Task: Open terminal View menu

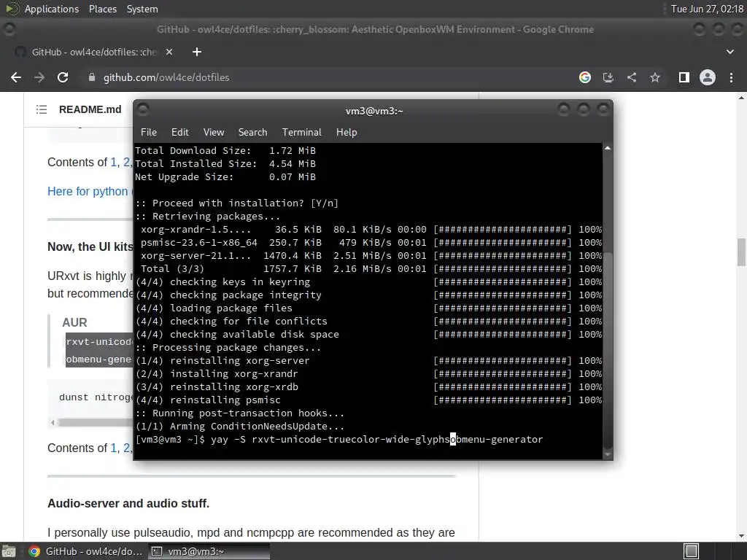Action: (214, 133)
